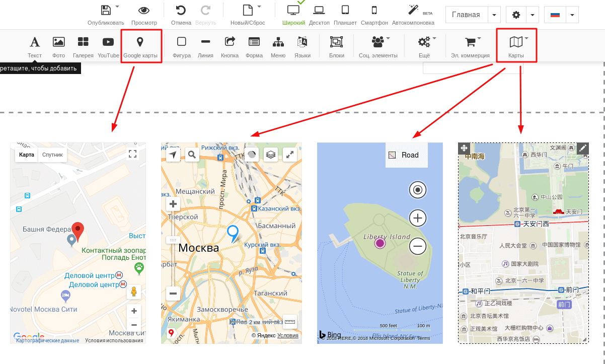Image resolution: width=605 pixels, height=364 pixels.
Task: Click the Russian flag language button
Action: [x=555, y=15]
